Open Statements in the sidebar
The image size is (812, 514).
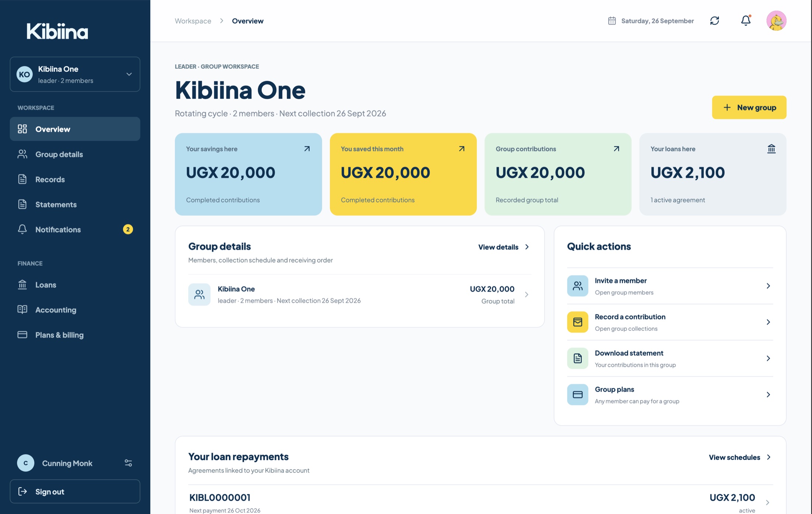click(75, 204)
